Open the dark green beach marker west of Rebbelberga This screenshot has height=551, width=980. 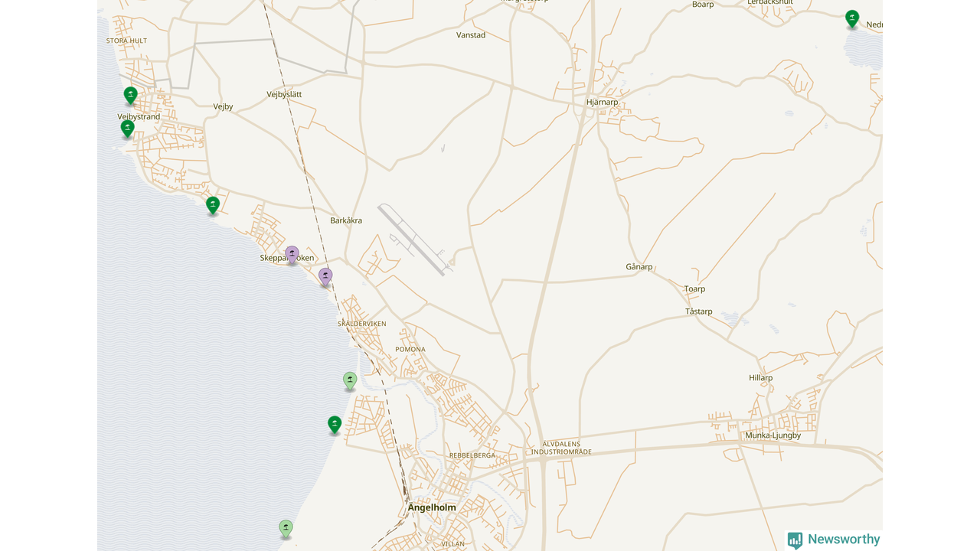(x=335, y=425)
